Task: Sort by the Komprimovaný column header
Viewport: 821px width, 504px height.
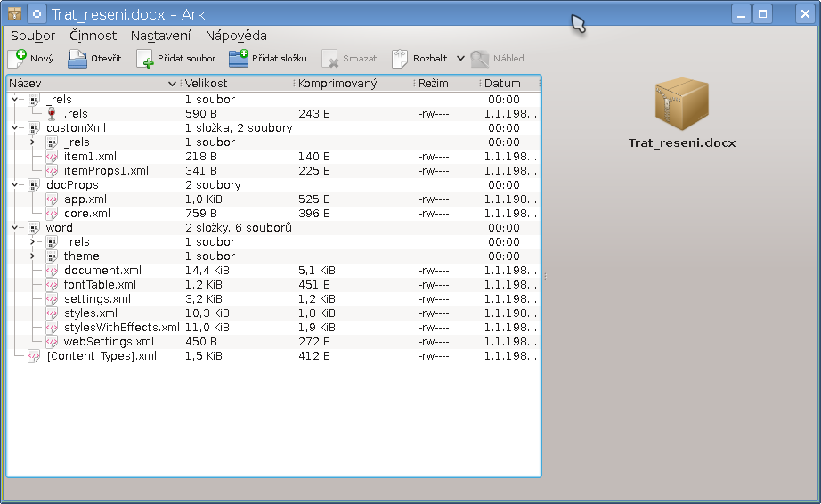Action: tap(351, 84)
